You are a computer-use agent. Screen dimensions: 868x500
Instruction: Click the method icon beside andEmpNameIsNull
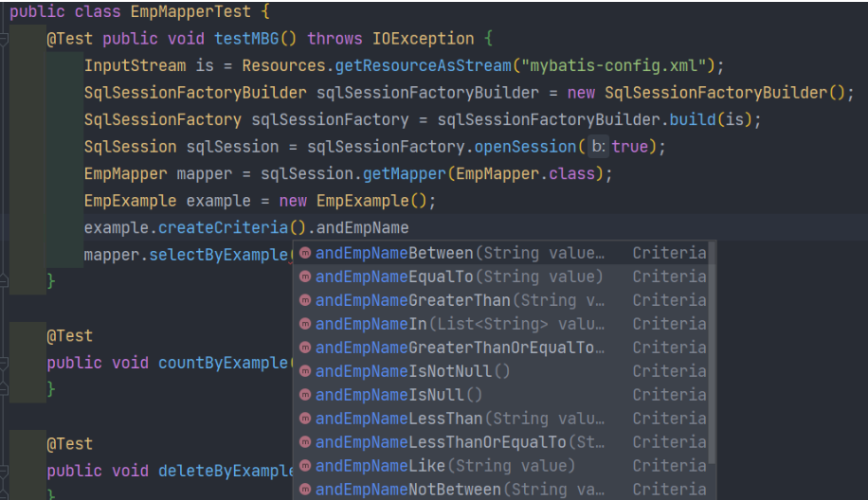click(305, 395)
